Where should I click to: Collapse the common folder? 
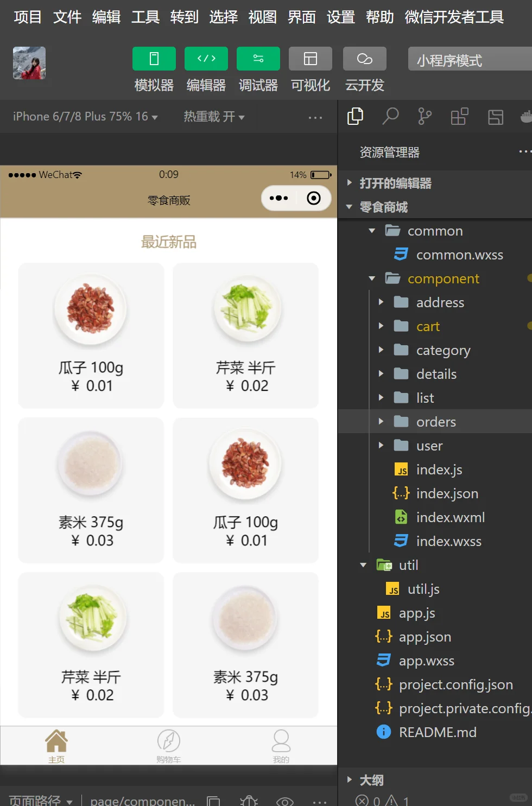pyautogui.click(x=435, y=231)
